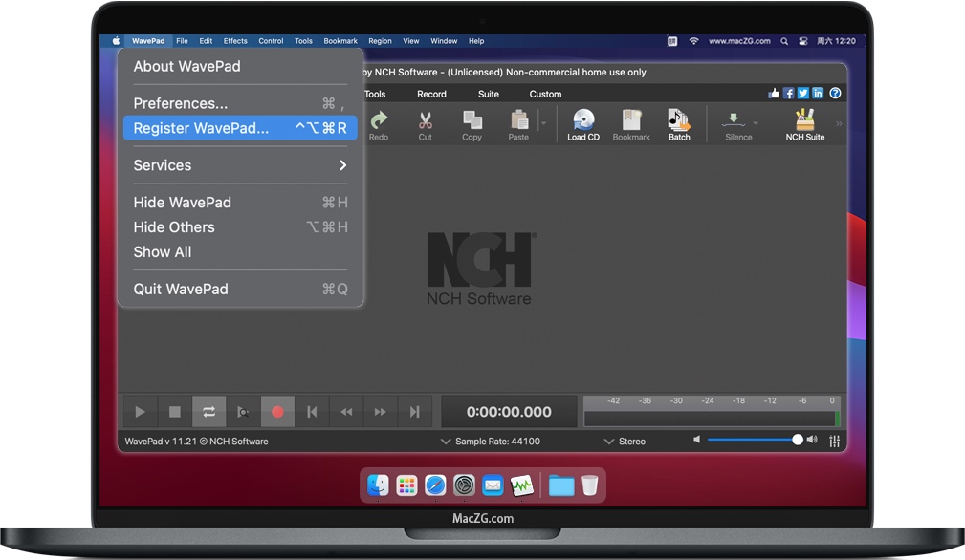Click the Cut scissors icon
This screenshot has width=965, height=560.
[x=426, y=123]
